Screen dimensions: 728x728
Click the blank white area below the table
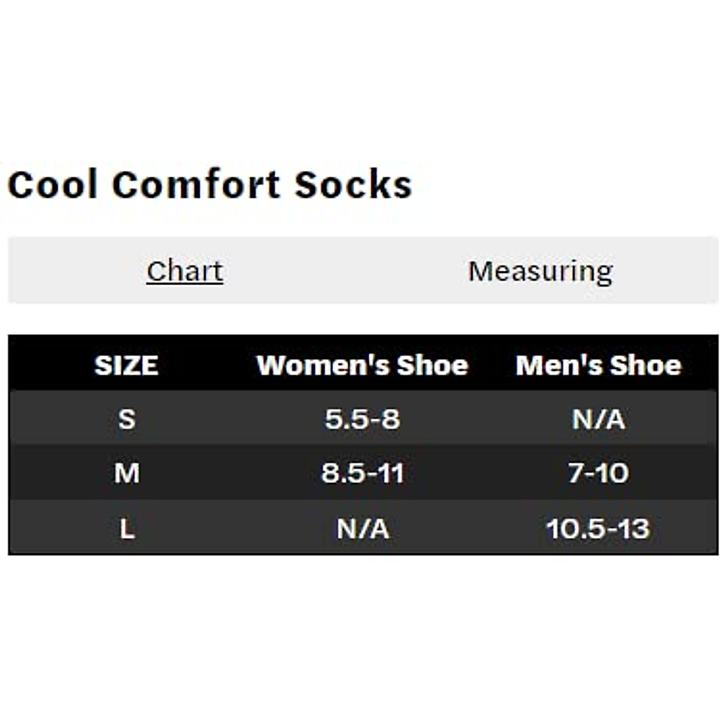coord(364,637)
